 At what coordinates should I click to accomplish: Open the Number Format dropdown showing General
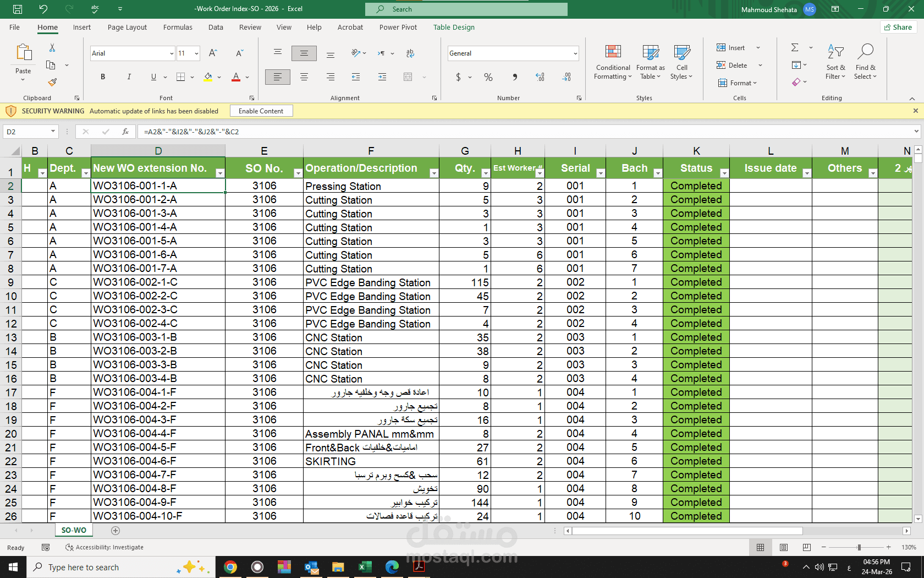513,53
